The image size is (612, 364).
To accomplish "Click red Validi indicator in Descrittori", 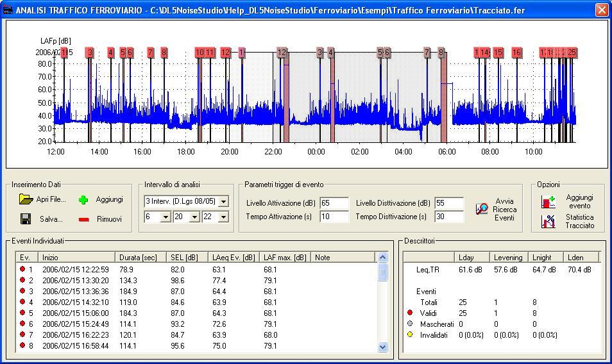I will [410, 313].
